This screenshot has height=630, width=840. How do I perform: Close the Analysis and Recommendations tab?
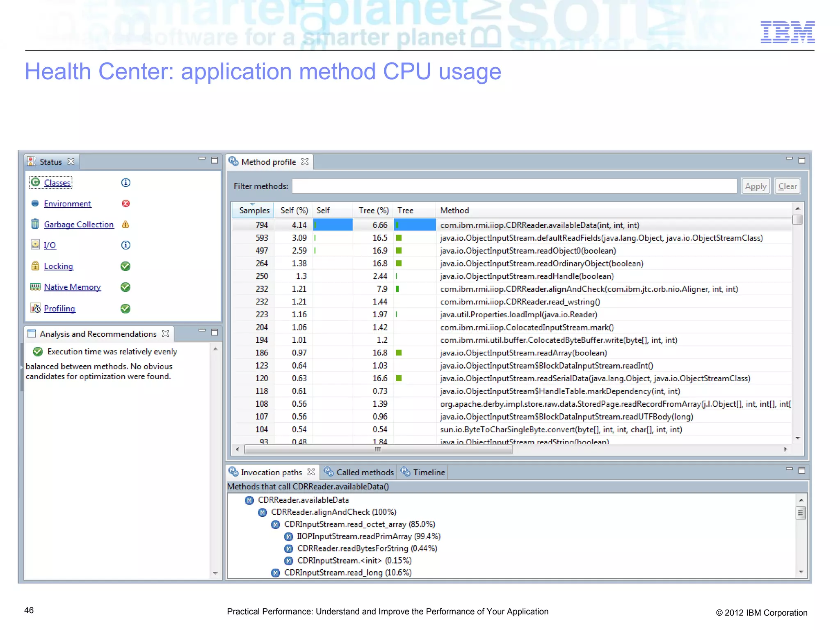[165, 333]
